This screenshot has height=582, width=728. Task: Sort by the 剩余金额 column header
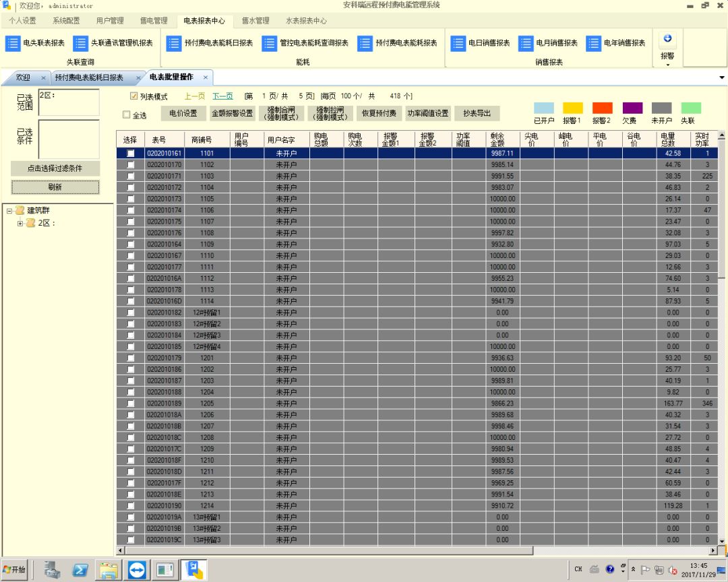503,139
